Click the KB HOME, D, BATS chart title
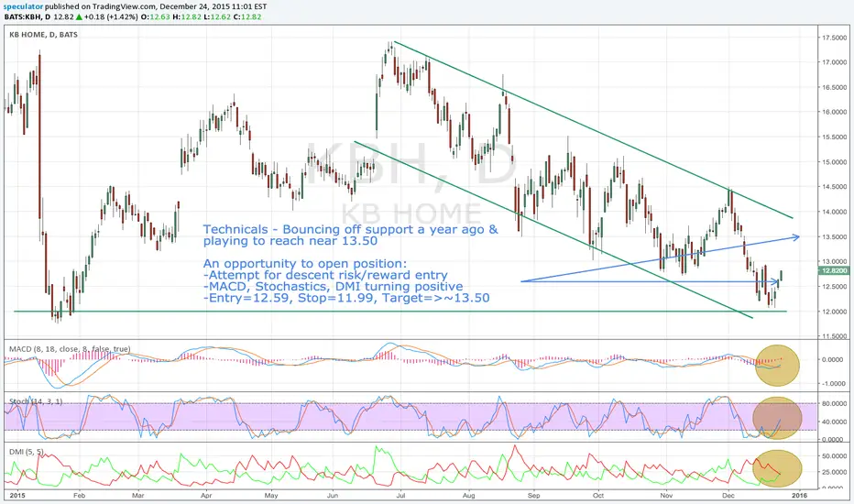The image size is (854, 504). 44,34
